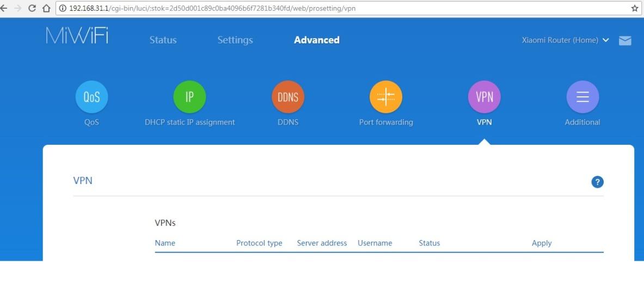Bookmark this page with the star icon
Viewport: 644px width, 288px height.
click(x=634, y=8)
